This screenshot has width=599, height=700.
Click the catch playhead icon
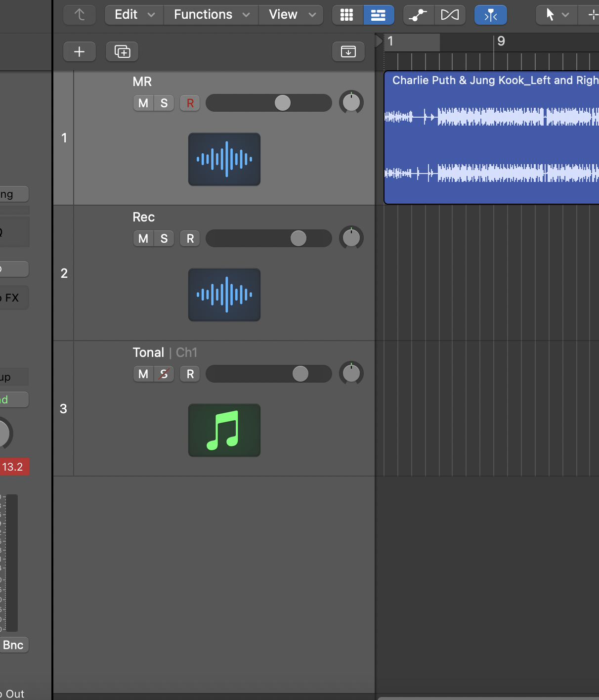tap(490, 15)
